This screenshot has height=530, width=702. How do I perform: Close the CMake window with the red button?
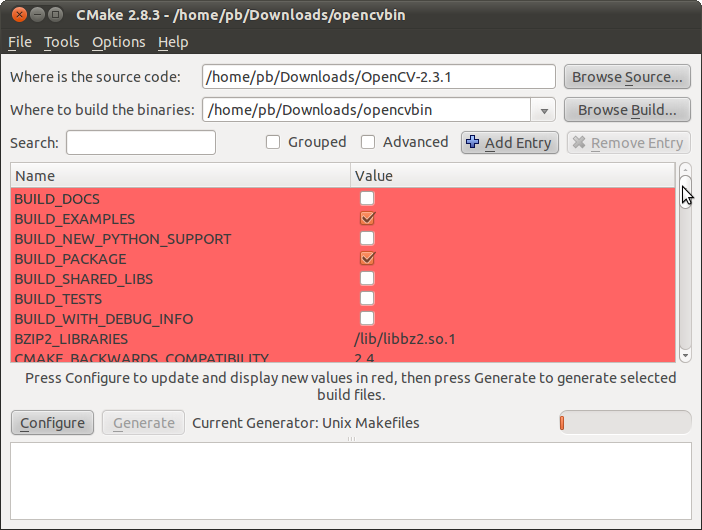(x=19, y=15)
